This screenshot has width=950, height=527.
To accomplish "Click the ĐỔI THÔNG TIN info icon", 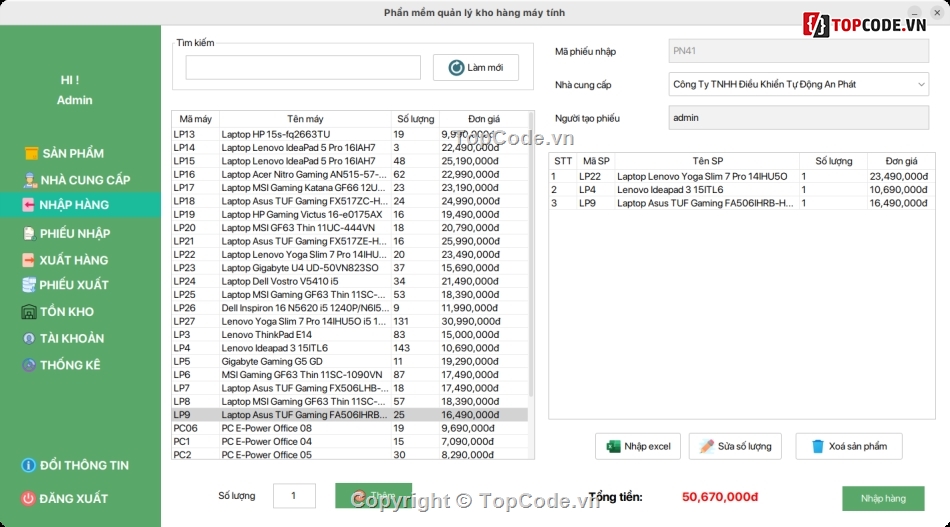I will (28, 465).
